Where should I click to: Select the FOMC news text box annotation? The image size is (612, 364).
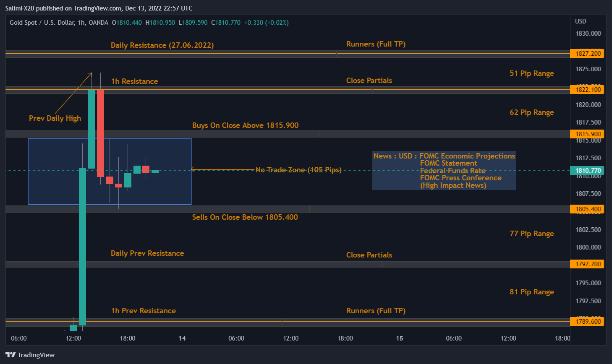(x=444, y=170)
